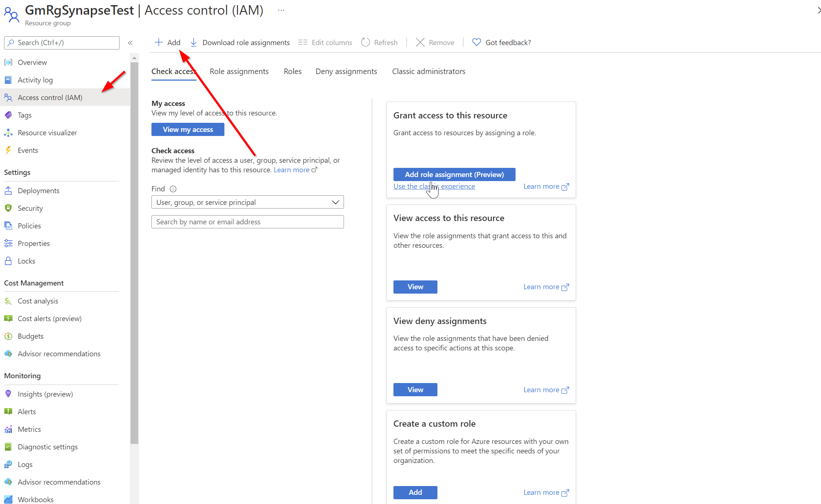The image size is (821, 504).
Task: Click the Refresh circular arrow icon
Action: click(x=366, y=43)
